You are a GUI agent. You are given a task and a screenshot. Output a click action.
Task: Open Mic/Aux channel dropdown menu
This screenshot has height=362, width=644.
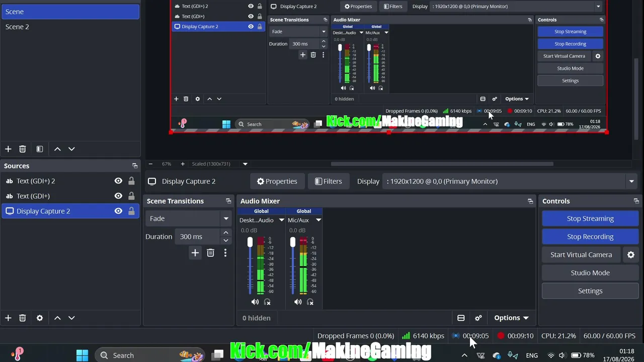pyautogui.click(x=318, y=220)
